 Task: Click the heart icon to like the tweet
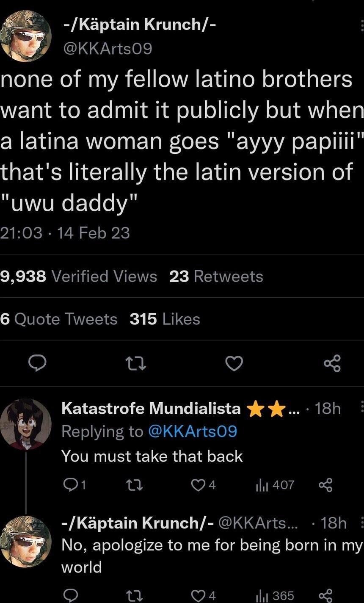click(235, 363)
